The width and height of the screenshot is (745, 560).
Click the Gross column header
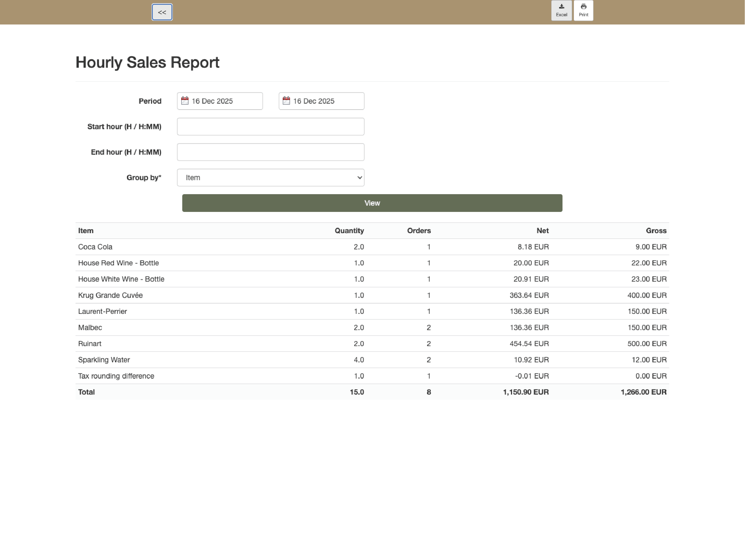coord(656,231)
